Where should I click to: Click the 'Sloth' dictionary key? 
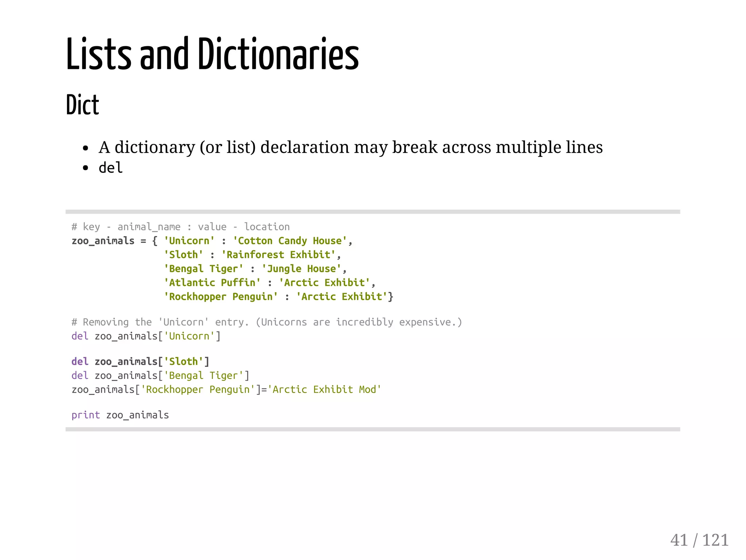[183, 255]
